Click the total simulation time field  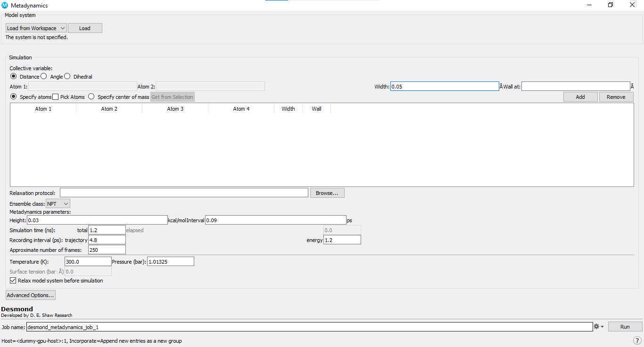pyautogui.click(x=107, y=230)
